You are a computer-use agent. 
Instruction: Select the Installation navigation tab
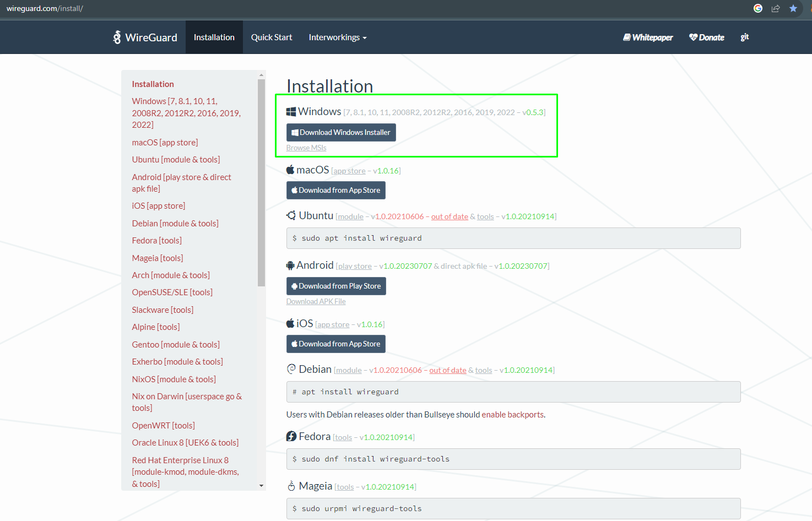click(x=214, y=37)
